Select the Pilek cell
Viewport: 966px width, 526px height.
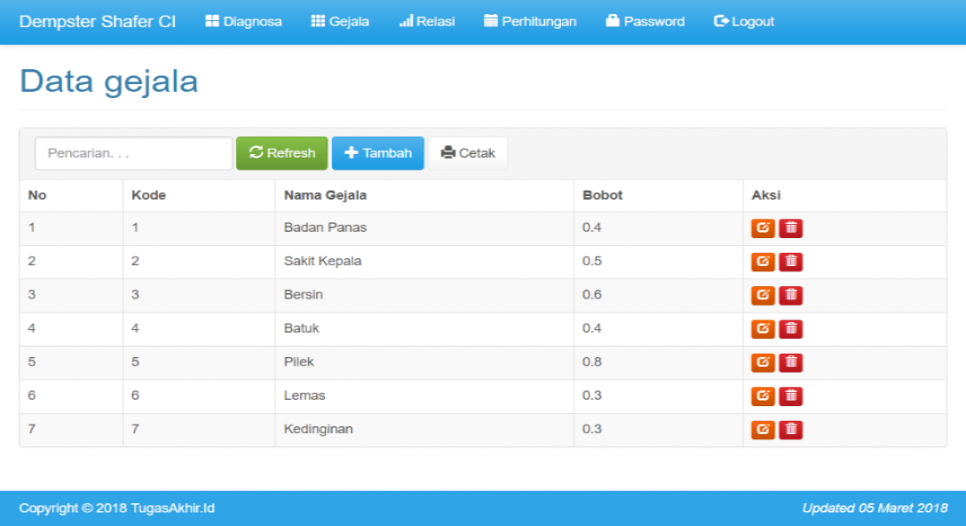(x=424, y=362)
